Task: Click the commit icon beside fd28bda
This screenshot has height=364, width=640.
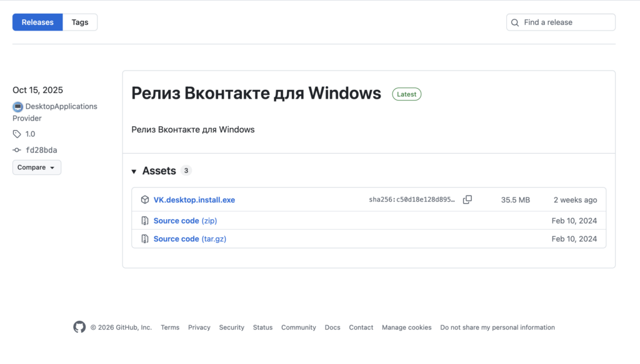Action: [17, 150]
